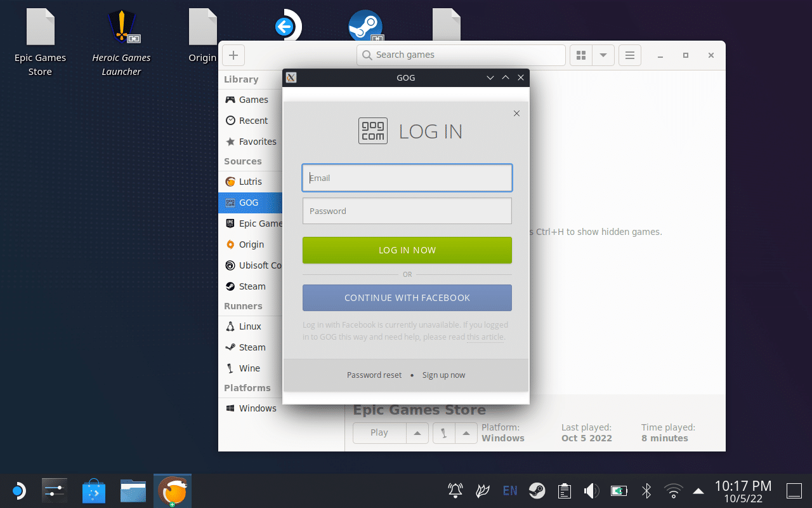
Task: Click the X11 icon in GOG title bar
Action: 291,77
